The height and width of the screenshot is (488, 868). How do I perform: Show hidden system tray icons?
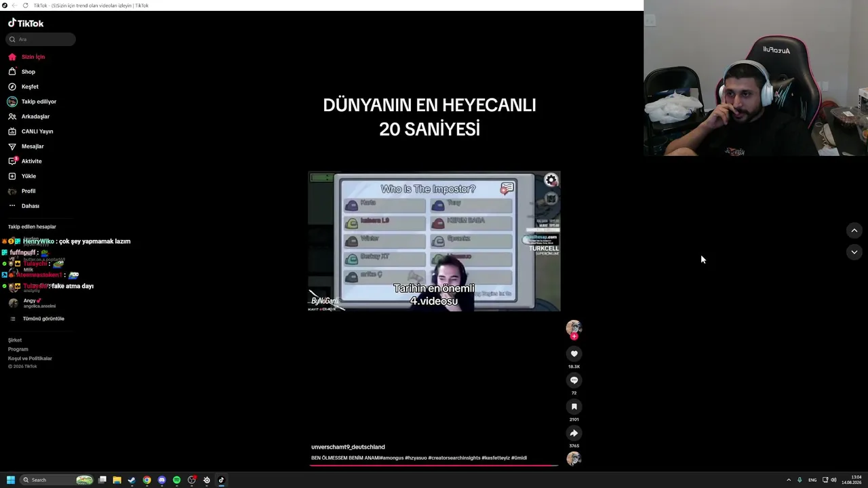tap(789, 480)
